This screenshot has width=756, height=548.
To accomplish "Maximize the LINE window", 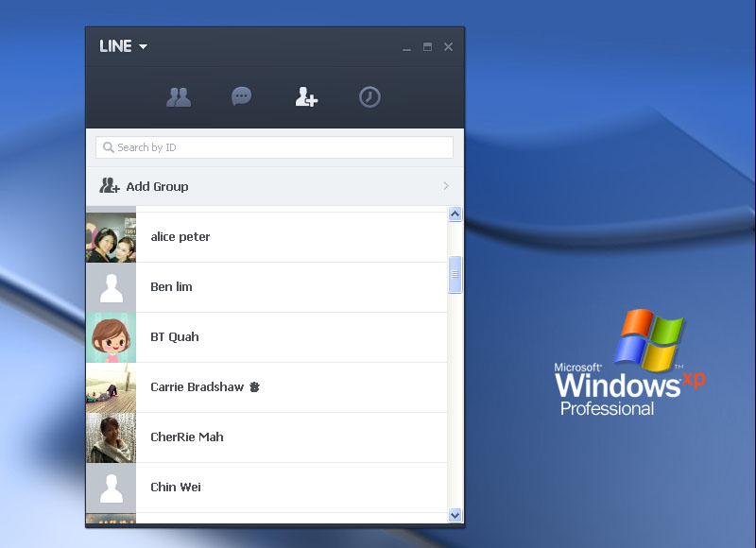I will (x=427, y=46).
